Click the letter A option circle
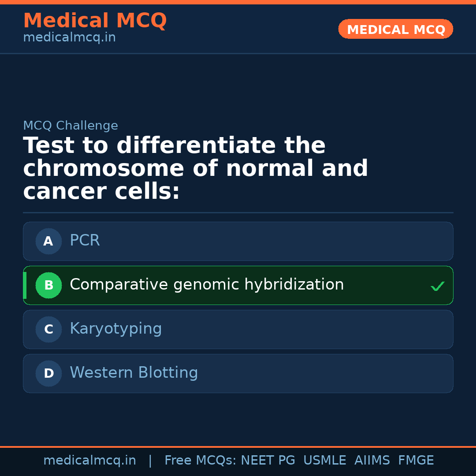Viewport: 476px width, 476px height. [x=48, y=241]
